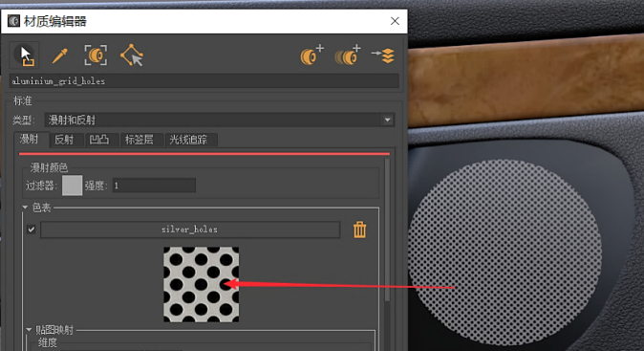This screenshot has height=351, width=644.
Task: Click the 强度 value input field
Action: [x=154, y=186]
